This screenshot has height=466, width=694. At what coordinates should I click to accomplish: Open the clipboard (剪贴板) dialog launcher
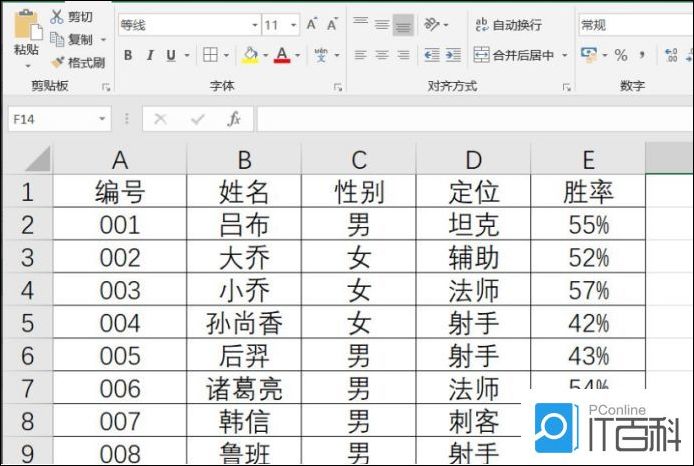106,87
